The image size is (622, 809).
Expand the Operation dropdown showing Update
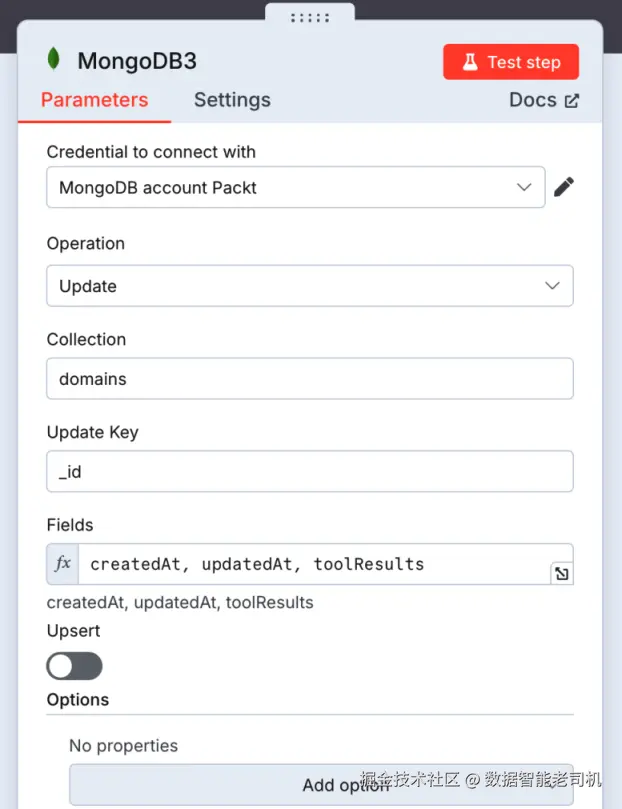click(309, 286)
